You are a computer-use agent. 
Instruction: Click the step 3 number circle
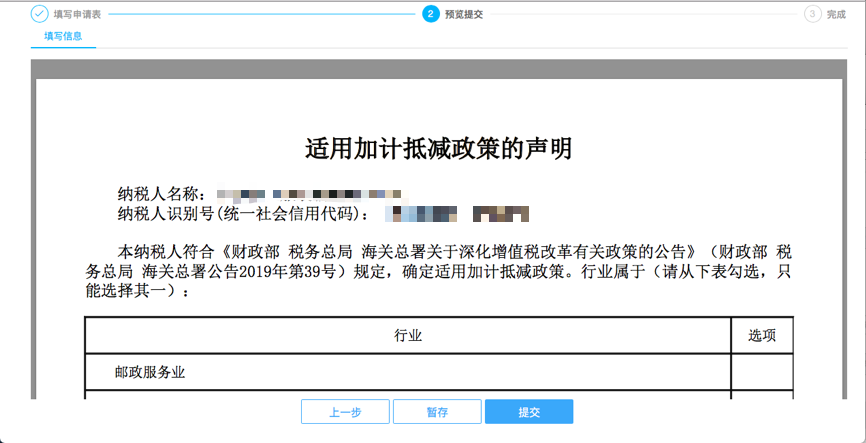[x=812, y=14]
